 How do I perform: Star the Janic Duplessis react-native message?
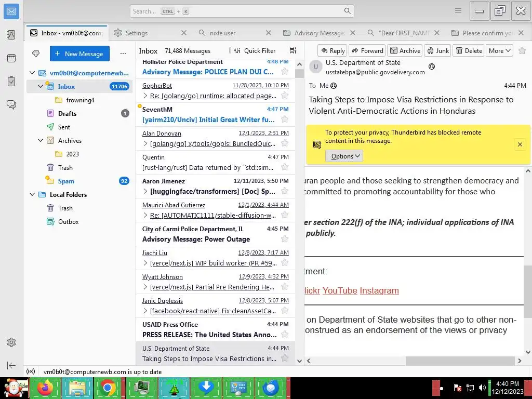(285, 311)
